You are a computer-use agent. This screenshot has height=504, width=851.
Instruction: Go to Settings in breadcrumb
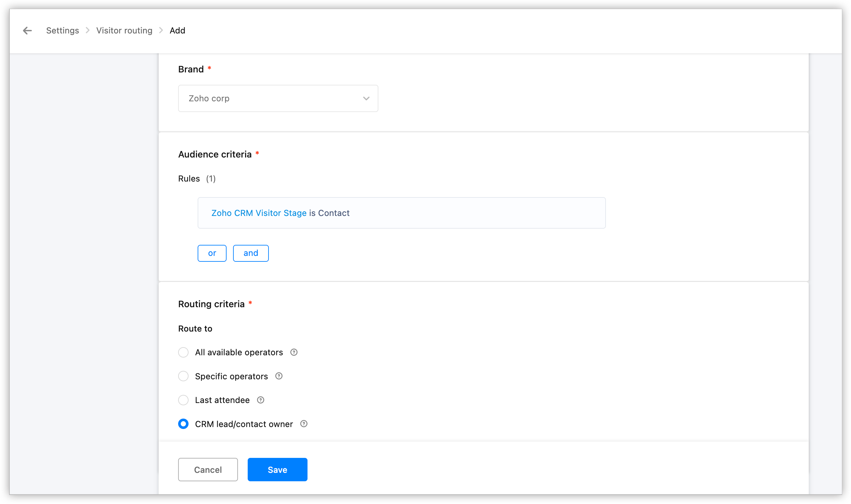pos(62,31)
